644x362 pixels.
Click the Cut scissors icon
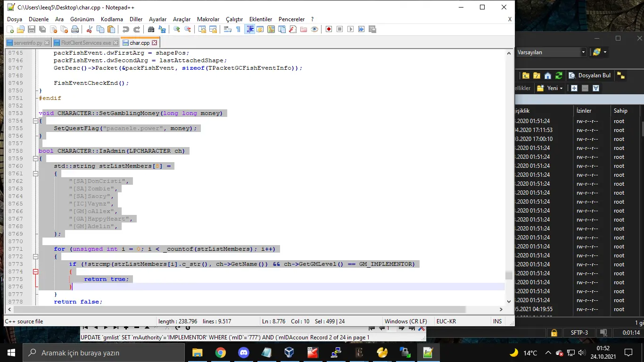click(x=89, y=29)
